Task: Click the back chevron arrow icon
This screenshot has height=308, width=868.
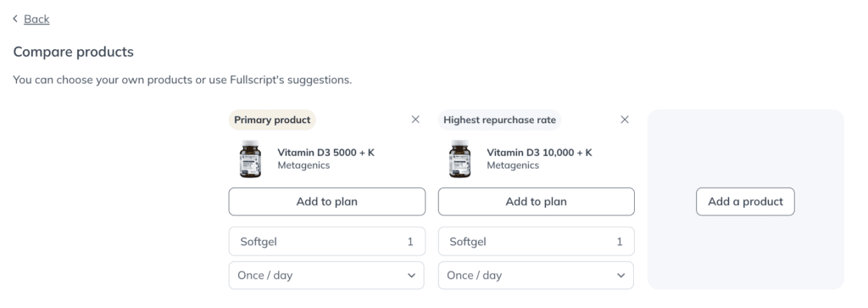Action: pyautogui.click(x=15, y=19)
